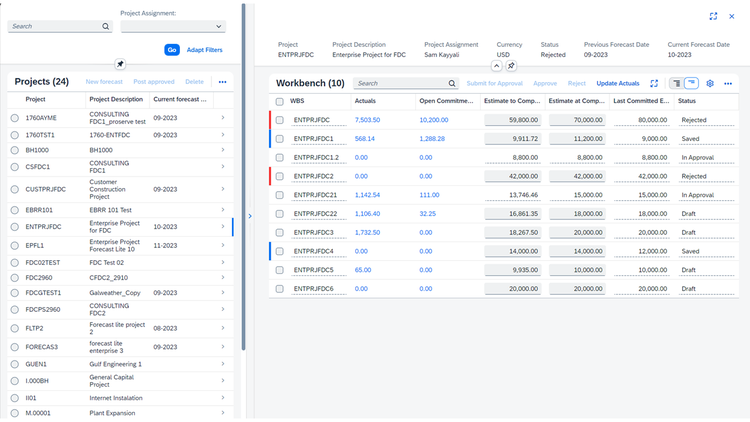Maximize the Workbench table
The height and width of the screenshot is (422, 750).
pyautogui.click(x=654, y=83)
